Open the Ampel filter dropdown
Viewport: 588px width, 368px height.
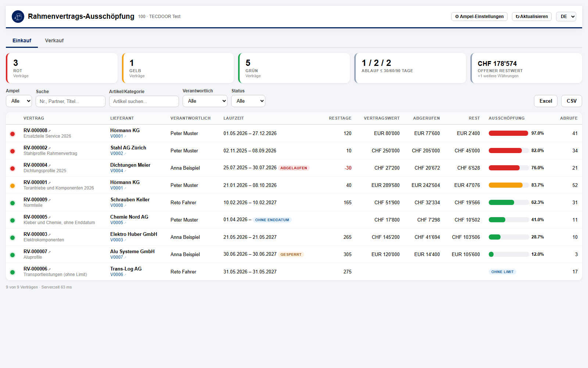(x=19, y=101)
